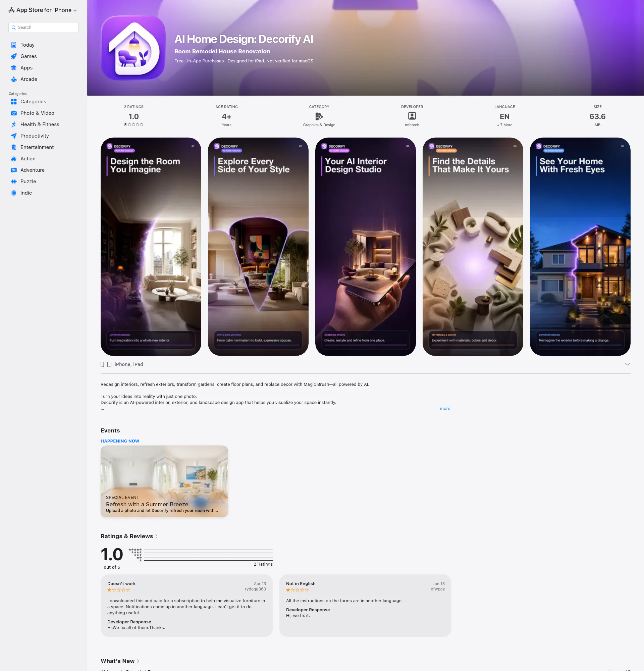This screenshot has width=644, height=671.
Task: Open 'Design the Room You Imagine' screenshot
Action: click(151, 247)
